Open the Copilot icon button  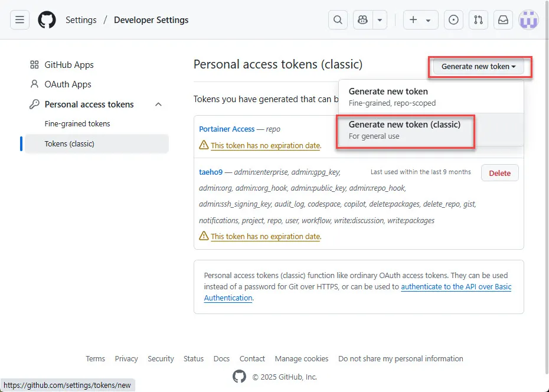pyautogui.click(x=362, y=20)
